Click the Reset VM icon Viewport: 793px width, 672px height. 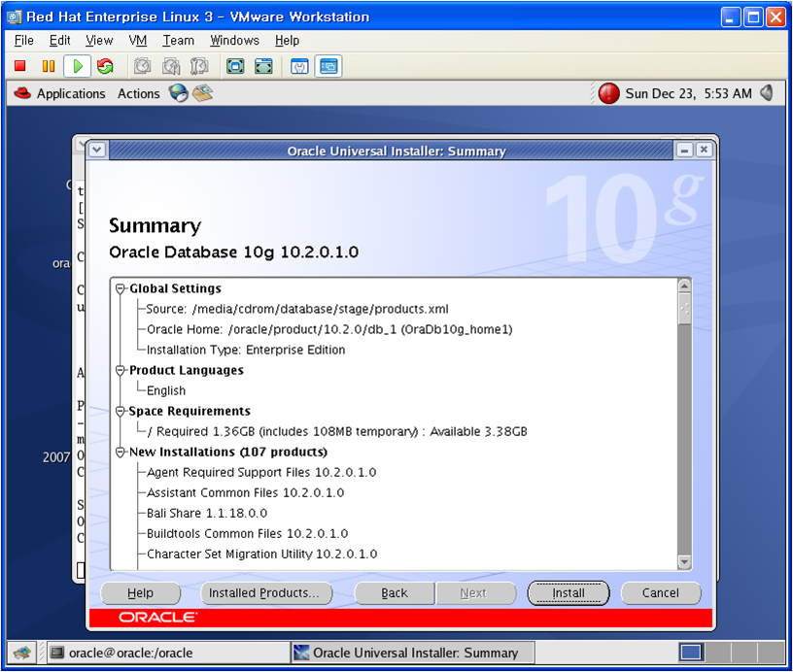click(105, 66)
